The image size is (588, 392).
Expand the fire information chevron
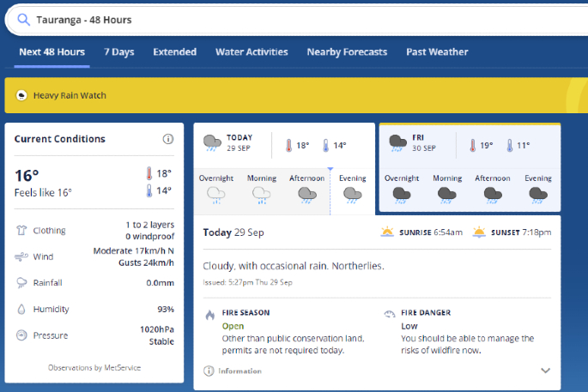544,371
